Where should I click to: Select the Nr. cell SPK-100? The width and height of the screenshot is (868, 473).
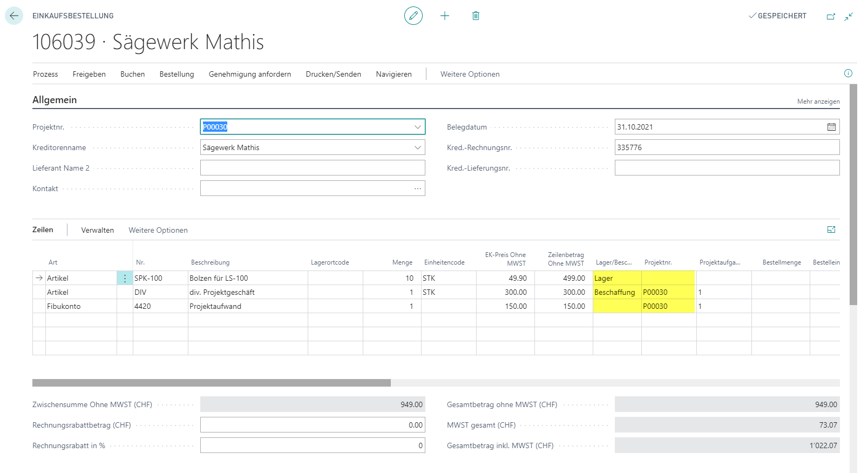[x=160, y=278]
